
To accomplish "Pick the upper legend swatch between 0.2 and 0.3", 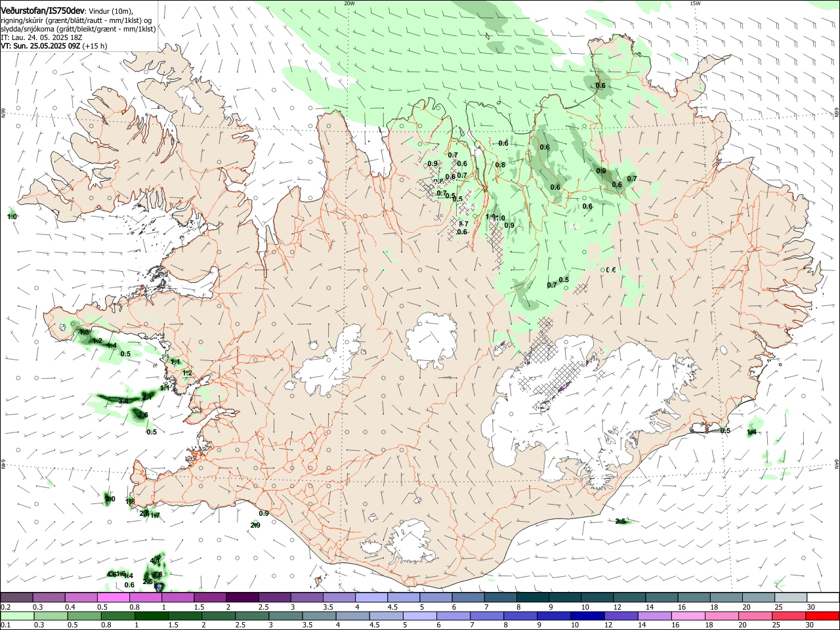I will [16, 598].
